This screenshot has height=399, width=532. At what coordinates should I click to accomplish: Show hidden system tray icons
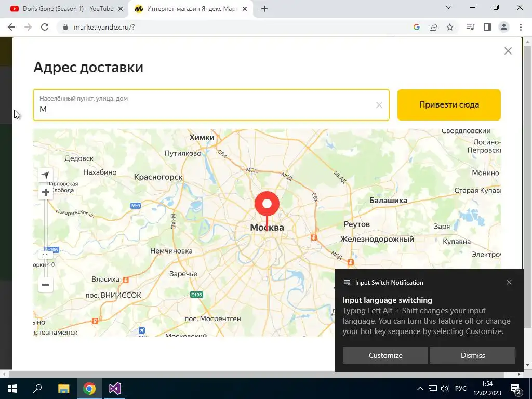pyautogui.click(x=420, y=389)
